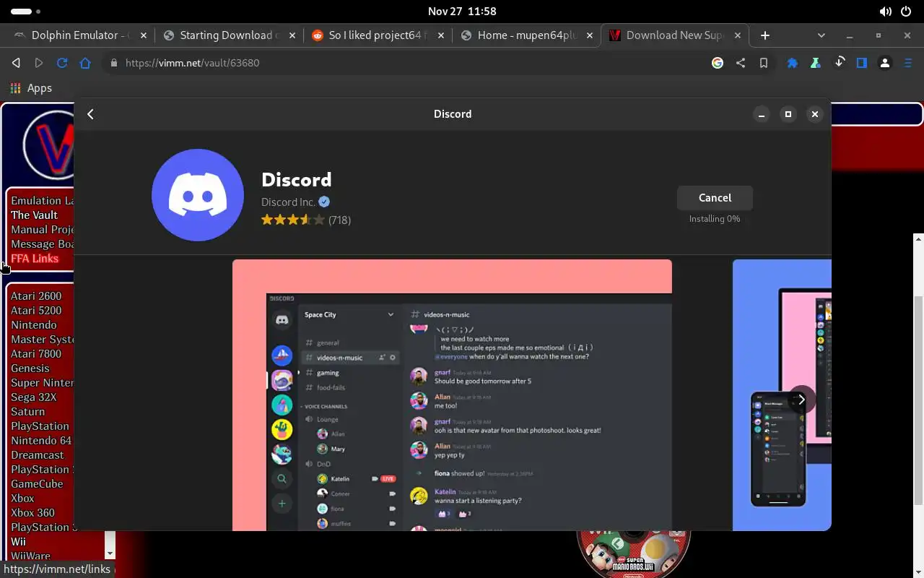Open the Activities overview pill

[26, 12]
